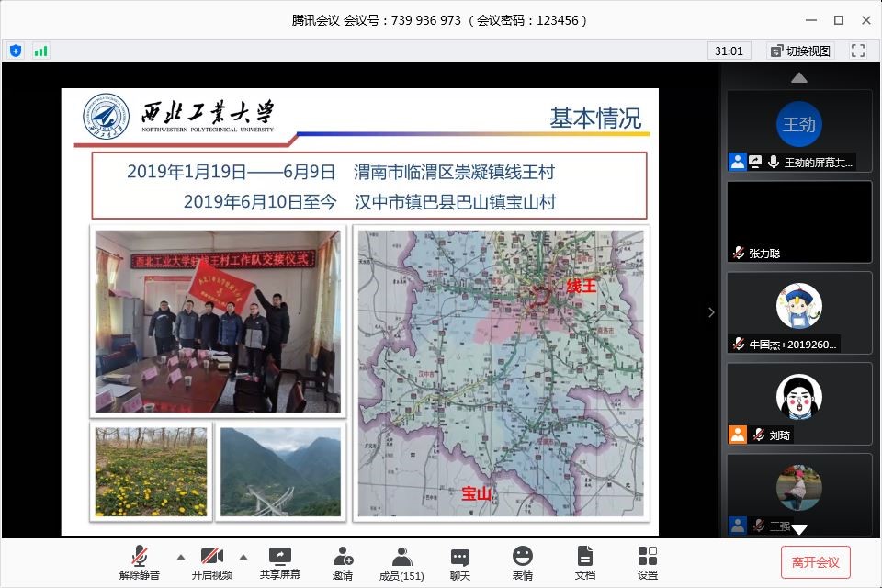Open the Chat (聊天) panel

460,562
